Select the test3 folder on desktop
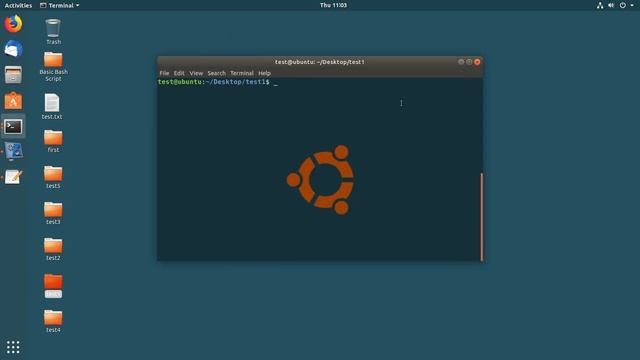Screen dimensions: 640x360 tap(53, 213)
